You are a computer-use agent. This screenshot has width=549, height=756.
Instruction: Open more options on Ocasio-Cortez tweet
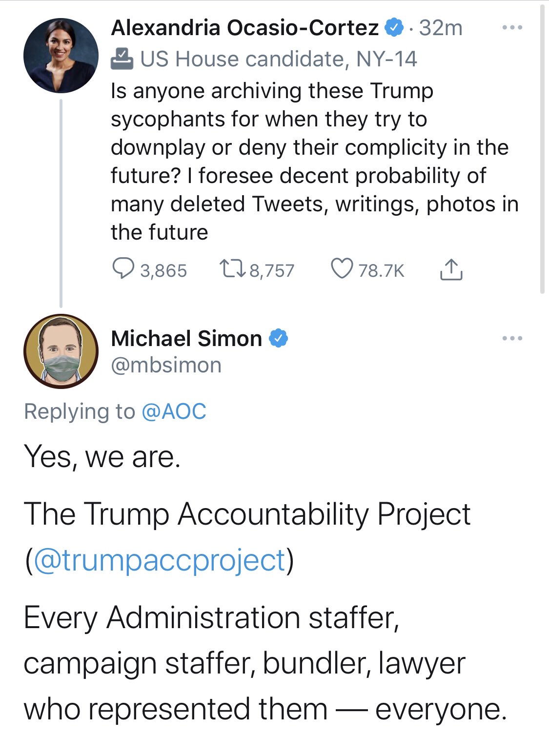(x=512, y=28)
